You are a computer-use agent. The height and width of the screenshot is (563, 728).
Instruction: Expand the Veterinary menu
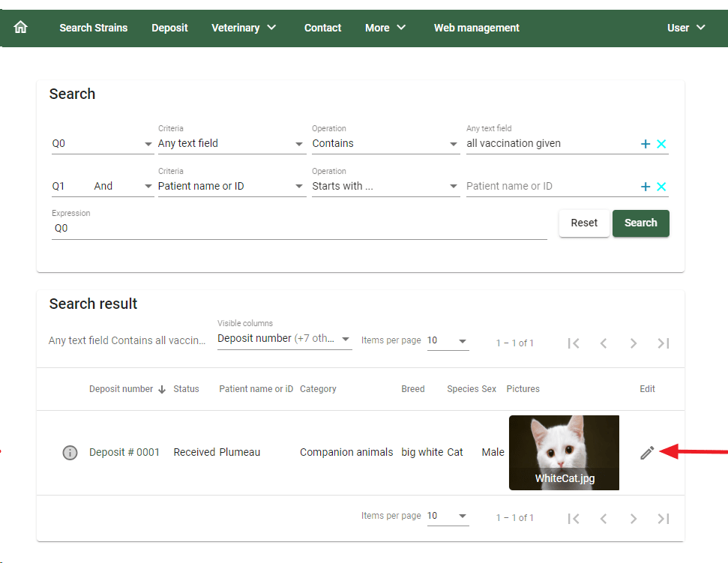[x=244, y=28]
